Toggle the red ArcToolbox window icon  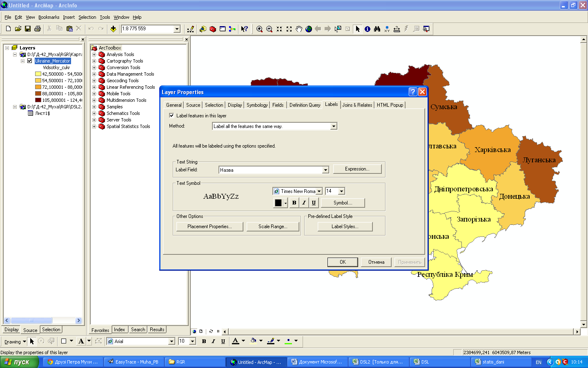[x=213, y=29]
